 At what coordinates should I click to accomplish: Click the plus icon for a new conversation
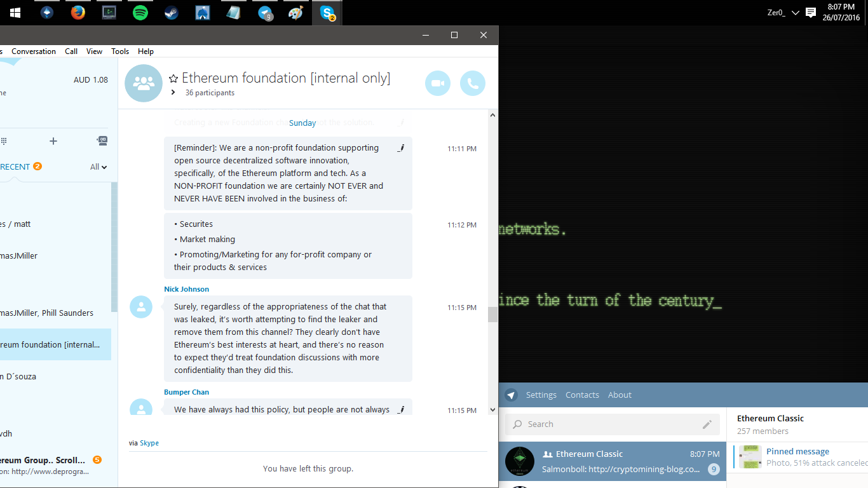(53, 141)
